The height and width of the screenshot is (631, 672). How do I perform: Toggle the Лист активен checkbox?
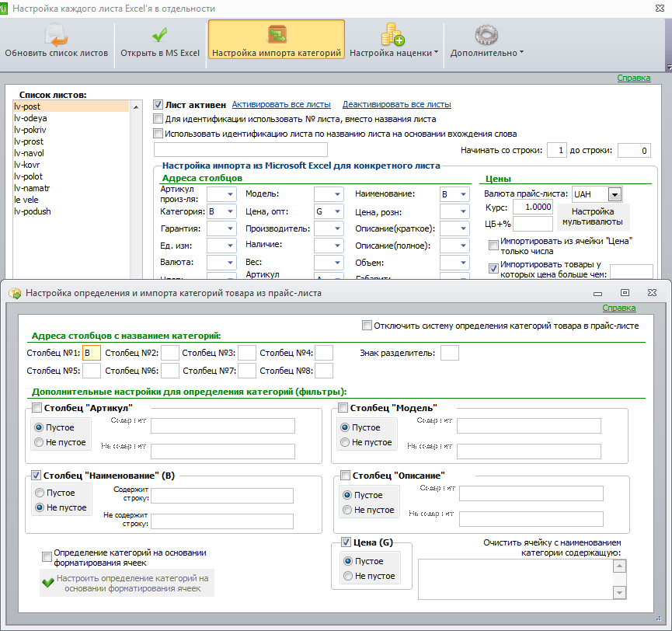(158, 105)
